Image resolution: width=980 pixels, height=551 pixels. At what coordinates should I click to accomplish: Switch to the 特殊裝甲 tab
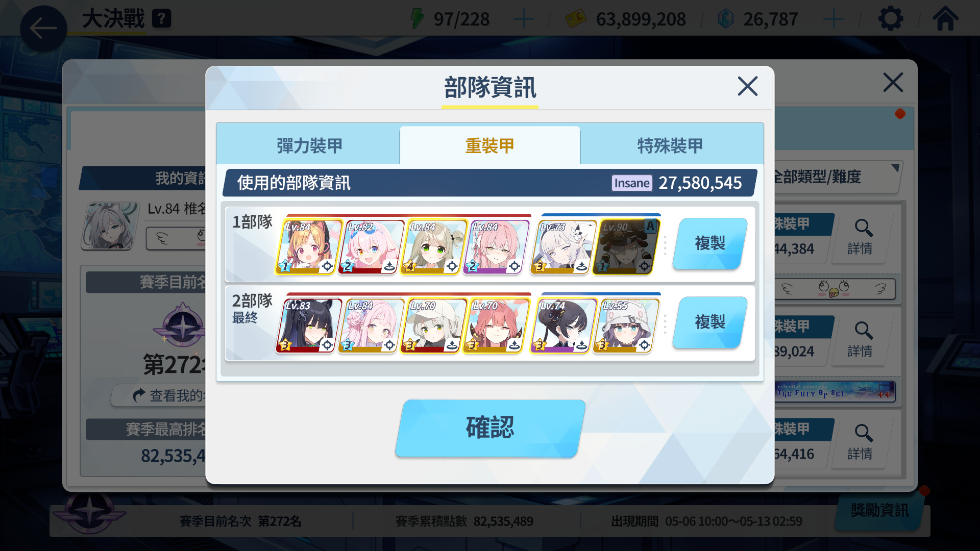[x=670, y=145]
